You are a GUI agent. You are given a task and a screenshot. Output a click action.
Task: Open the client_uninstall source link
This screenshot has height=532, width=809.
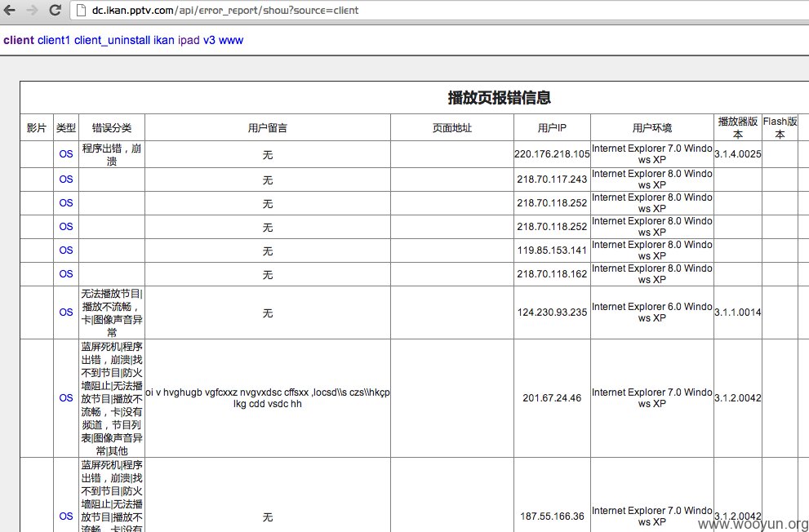pyautogui.click(x=112, y=40)
